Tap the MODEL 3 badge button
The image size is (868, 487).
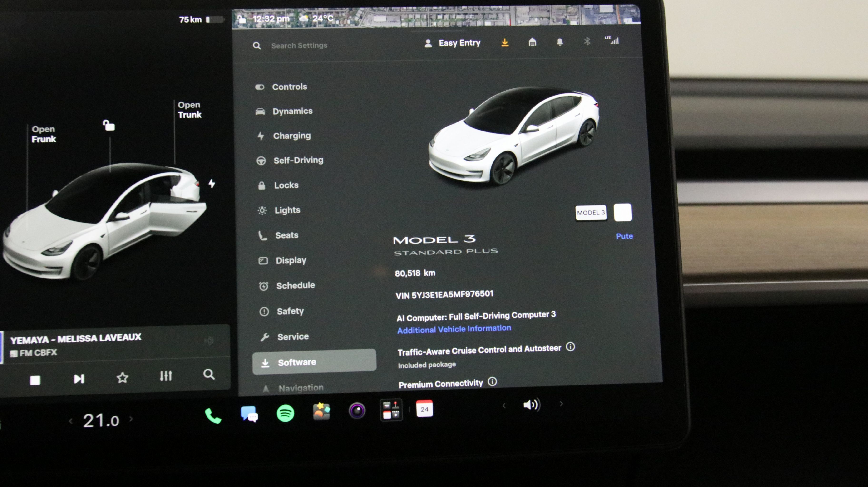coord(591,213)
